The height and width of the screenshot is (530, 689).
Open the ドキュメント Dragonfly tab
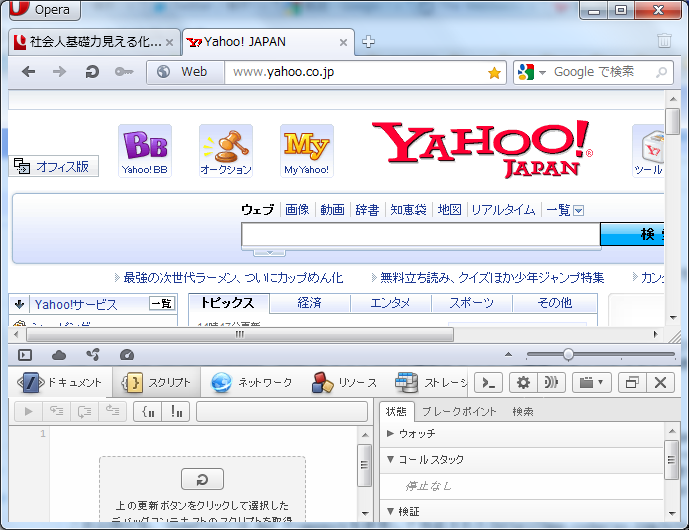pyautogui.click(x=60, y=383)
